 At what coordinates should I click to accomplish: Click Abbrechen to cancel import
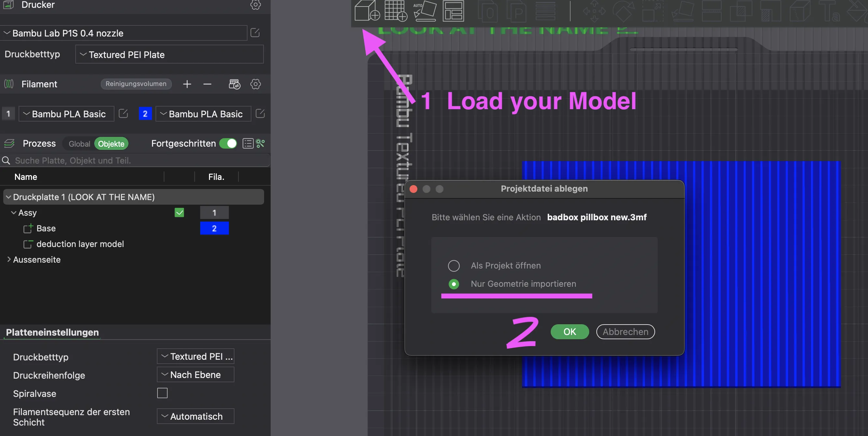point(625,332)
